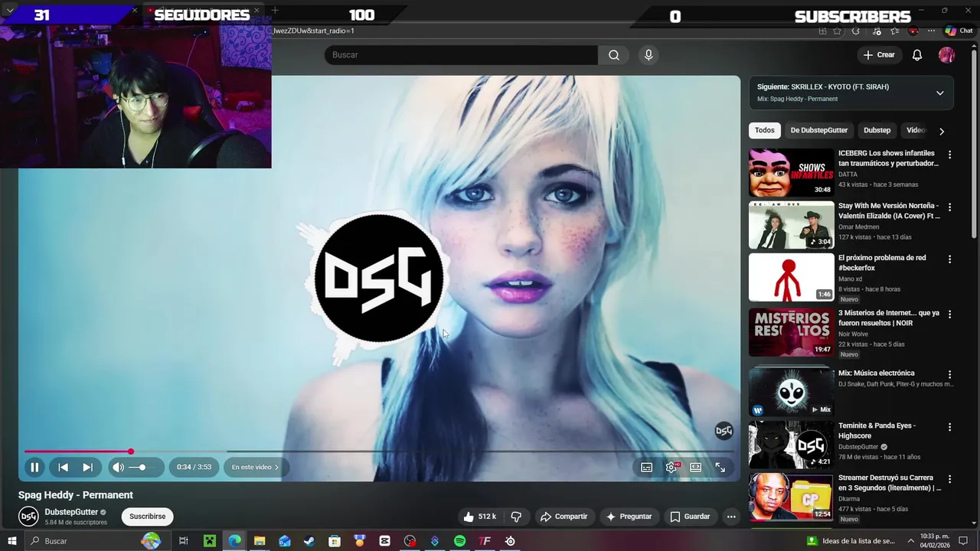This screenshot has width=980, height=551.
Task: Open Task View on the taskbar
Action: (x=184, y=541)
